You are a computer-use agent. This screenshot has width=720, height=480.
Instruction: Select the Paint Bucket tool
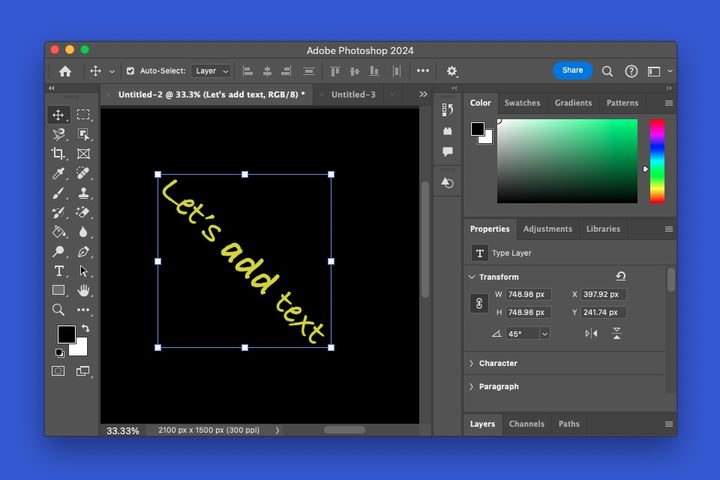coord(58,232)
